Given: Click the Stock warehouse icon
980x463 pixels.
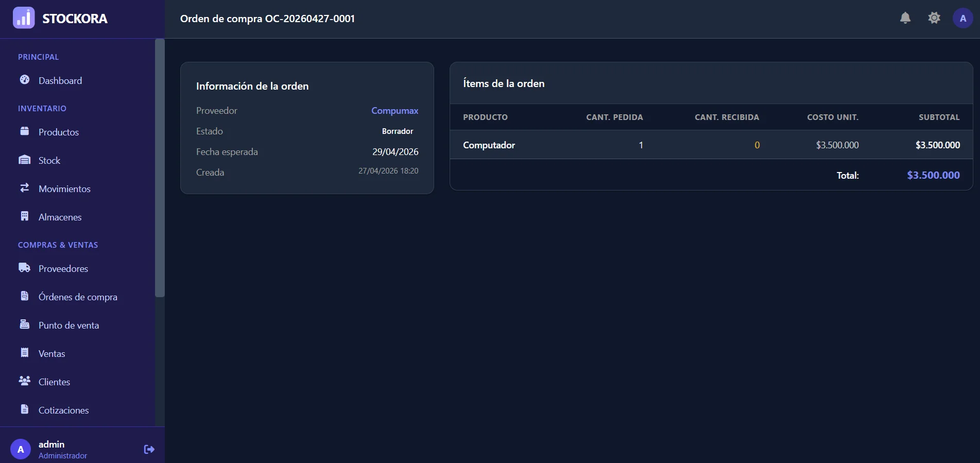Looking at the screenshot, I should [24, 160].
